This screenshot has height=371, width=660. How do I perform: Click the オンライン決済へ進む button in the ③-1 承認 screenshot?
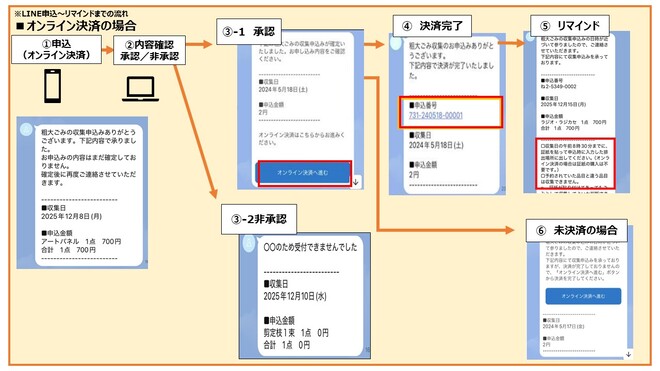[303, 173]
